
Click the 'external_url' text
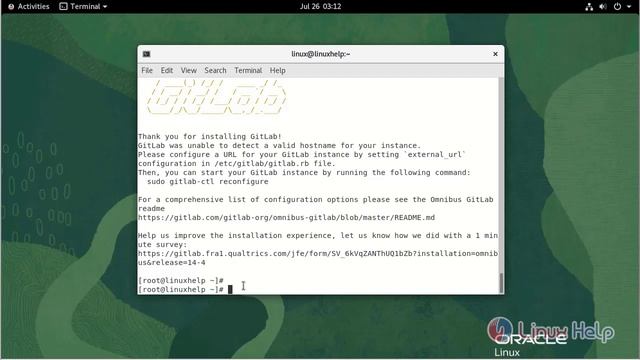click(434, 155)
